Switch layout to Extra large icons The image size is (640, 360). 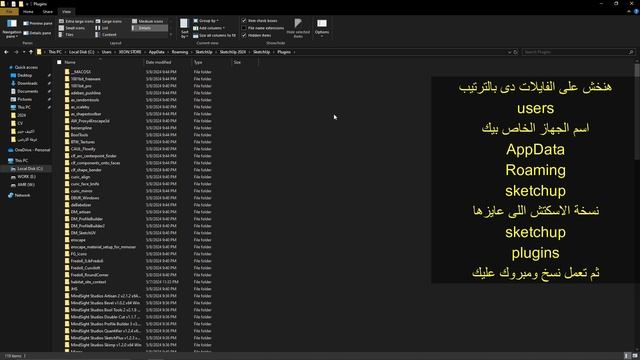tap(76, 21)
